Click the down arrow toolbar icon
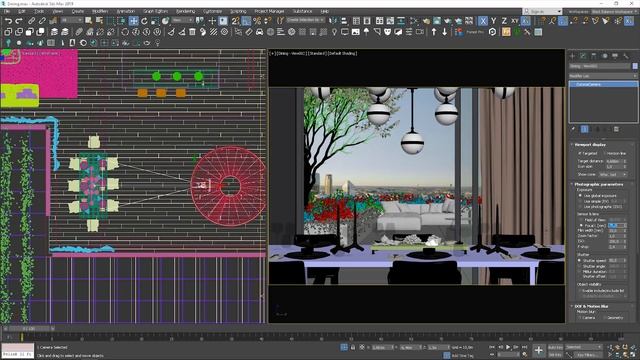 pyautogui.click(x=444, y=32)
